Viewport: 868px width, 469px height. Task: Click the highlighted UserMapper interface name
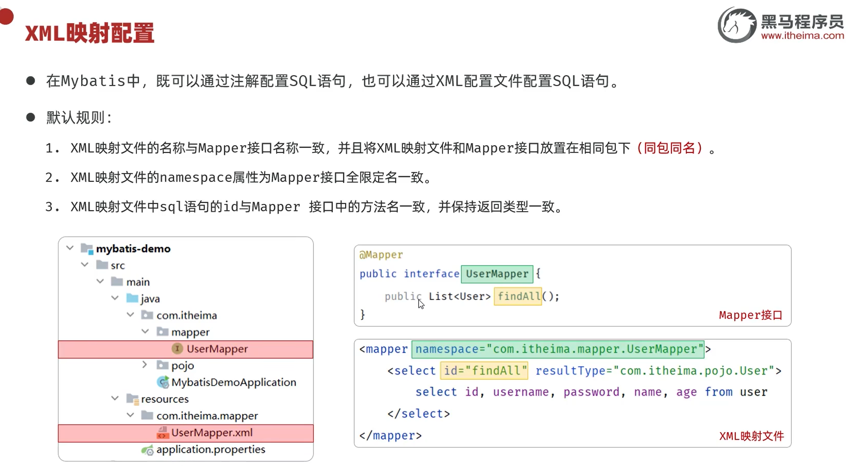(x=497, y=274)
